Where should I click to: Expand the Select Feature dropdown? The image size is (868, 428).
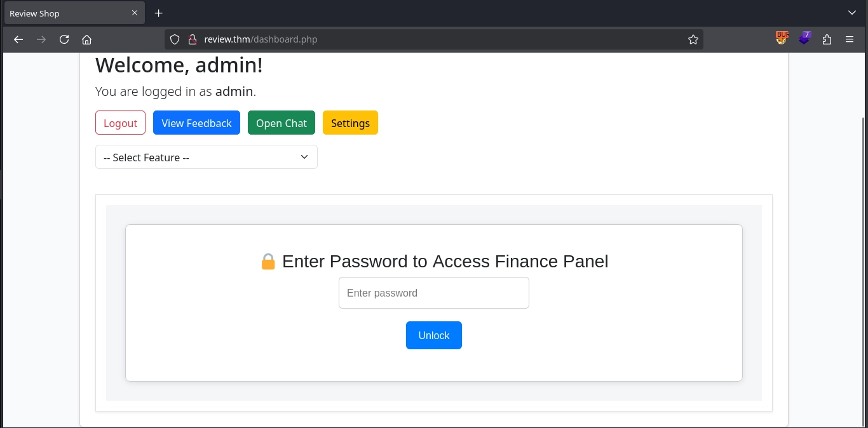[x=206, y=157]
